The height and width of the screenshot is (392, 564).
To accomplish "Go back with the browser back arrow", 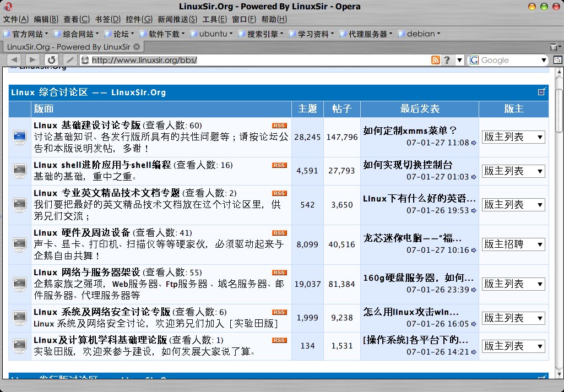I will (14, 59).
